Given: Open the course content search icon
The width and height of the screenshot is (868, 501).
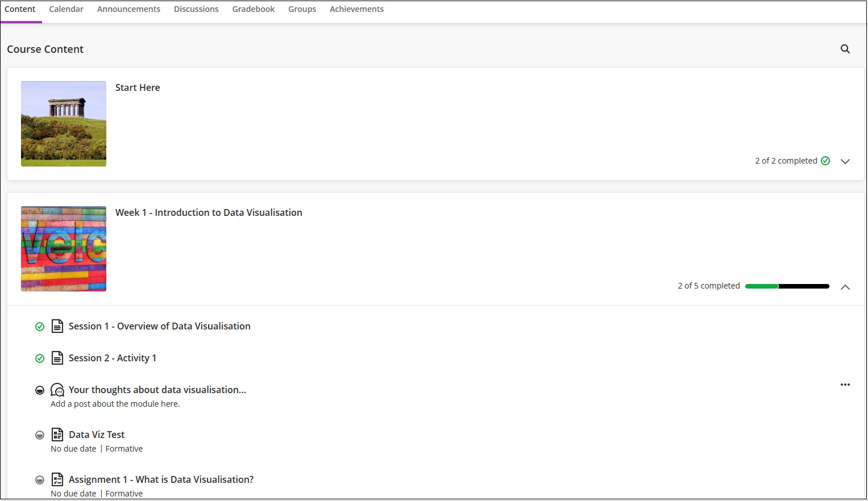Looking at the screenshot, I should (845, 49).
